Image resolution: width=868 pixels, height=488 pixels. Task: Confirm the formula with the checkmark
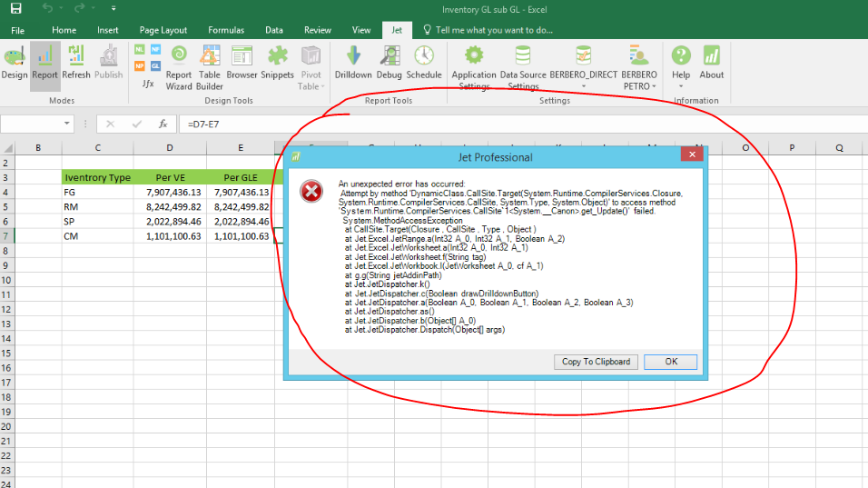137,124
